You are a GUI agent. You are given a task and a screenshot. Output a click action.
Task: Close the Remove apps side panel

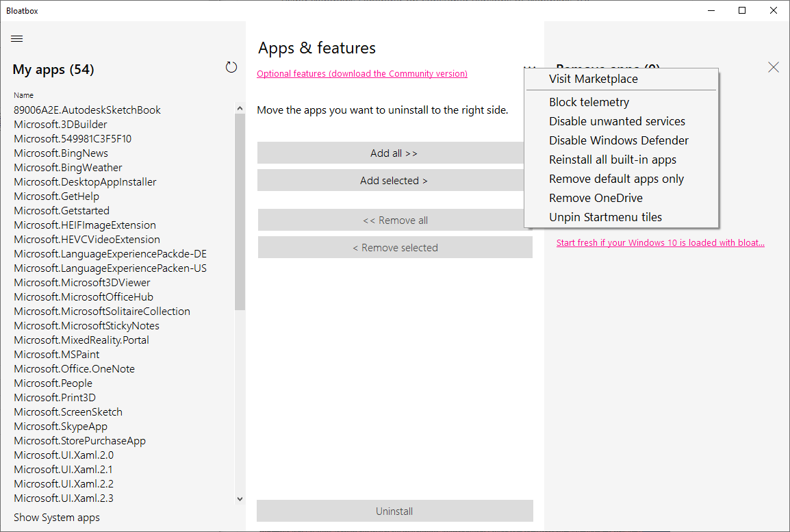(x=774, y=67)
